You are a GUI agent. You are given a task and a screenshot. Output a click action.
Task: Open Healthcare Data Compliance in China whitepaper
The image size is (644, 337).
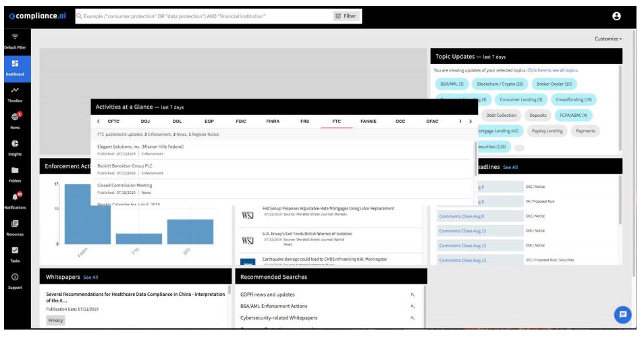coord(136,297)
